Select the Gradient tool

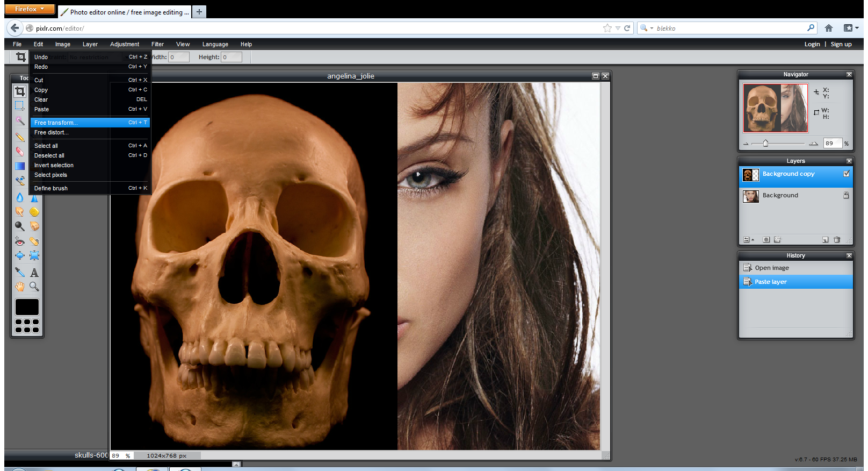pos(20,166)
